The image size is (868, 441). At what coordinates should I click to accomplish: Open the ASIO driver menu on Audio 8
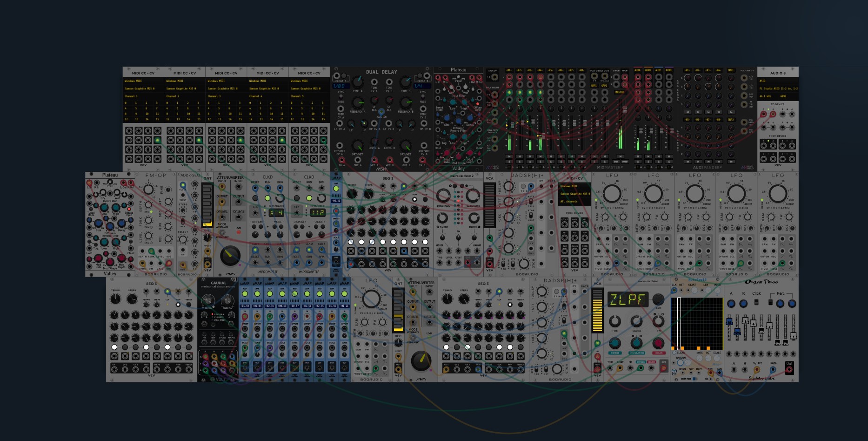778,81
